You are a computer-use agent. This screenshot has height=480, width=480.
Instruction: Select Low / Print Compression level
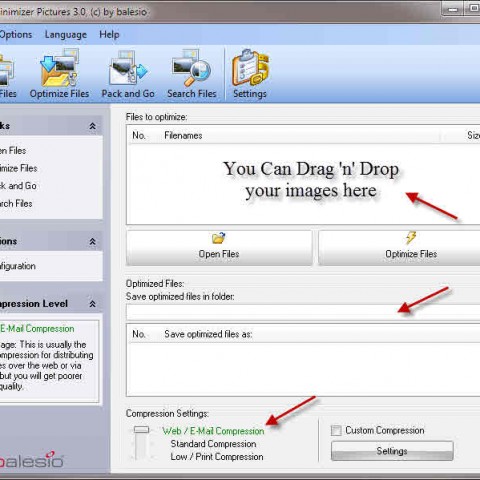pos(217,457)
